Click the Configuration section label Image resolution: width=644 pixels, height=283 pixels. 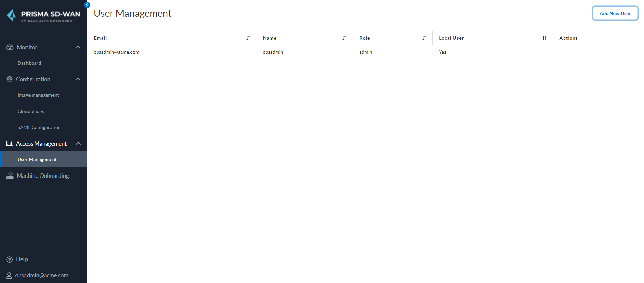click(x=33, y=79)
